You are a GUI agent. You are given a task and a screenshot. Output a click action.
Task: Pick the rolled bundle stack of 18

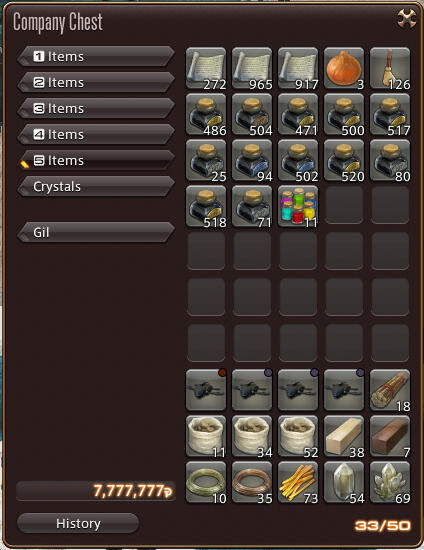(390, 390)
